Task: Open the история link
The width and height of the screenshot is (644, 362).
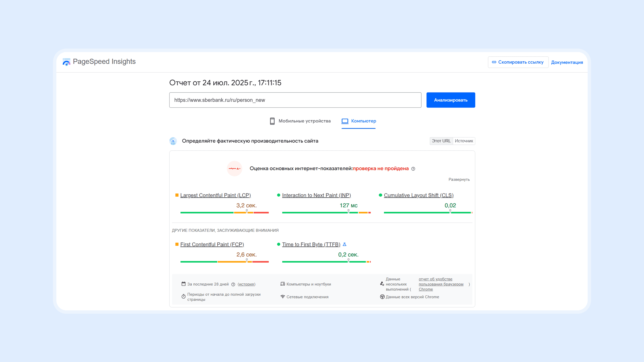Action: pos(246,284)
